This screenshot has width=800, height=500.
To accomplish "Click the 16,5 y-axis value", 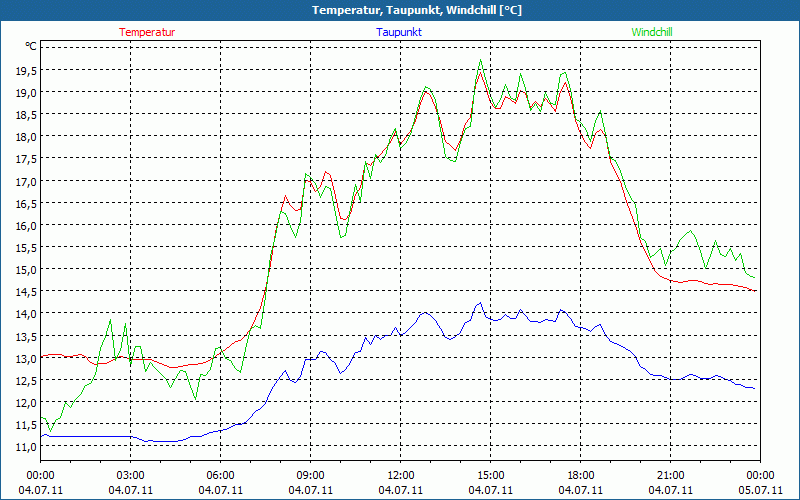I will click(x=26, y=204).
